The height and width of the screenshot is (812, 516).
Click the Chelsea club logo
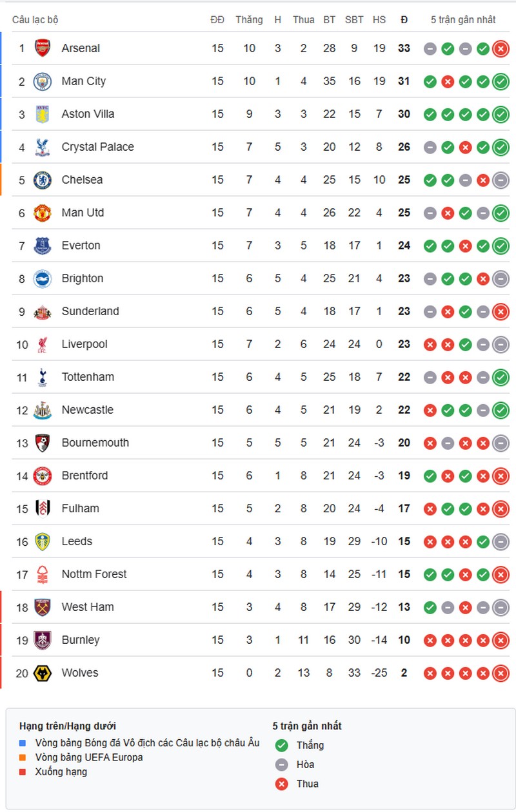click(x=43, y=180)
